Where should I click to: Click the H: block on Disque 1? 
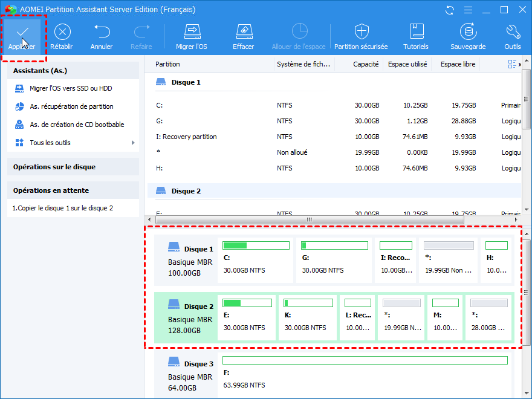pos(496,260)
